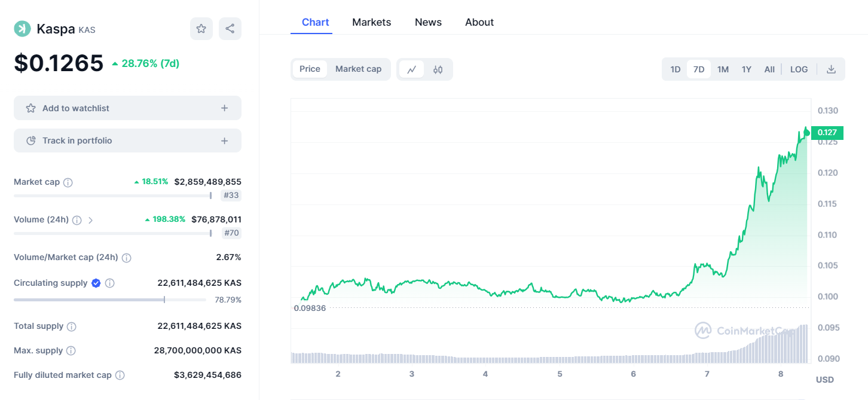This screenshot has width=868, height=400.
Task: Click the 28,700,000,000 KAS max supply
Action: pyautogui.click(x=197, y=350)
